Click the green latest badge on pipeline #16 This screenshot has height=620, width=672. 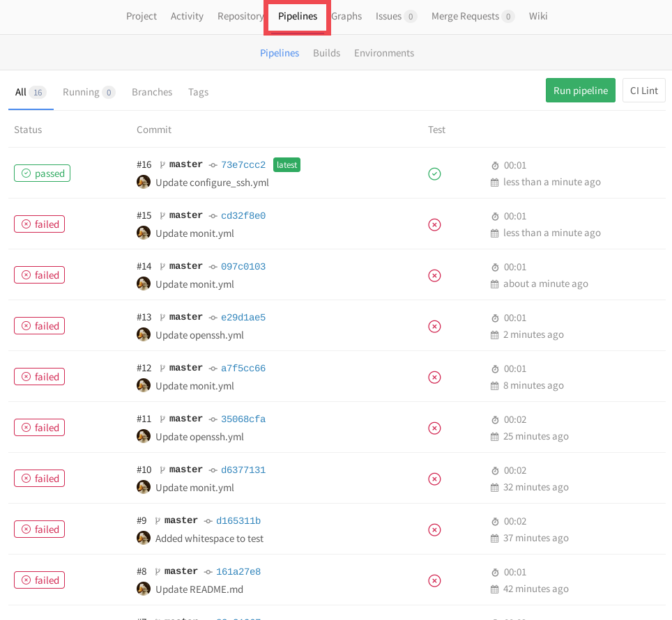287,164
